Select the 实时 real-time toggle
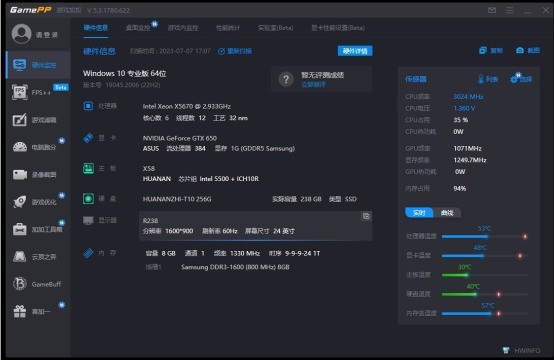Image resolution: width=554 pixels, height=360 pixels. (x=419, y=213)
